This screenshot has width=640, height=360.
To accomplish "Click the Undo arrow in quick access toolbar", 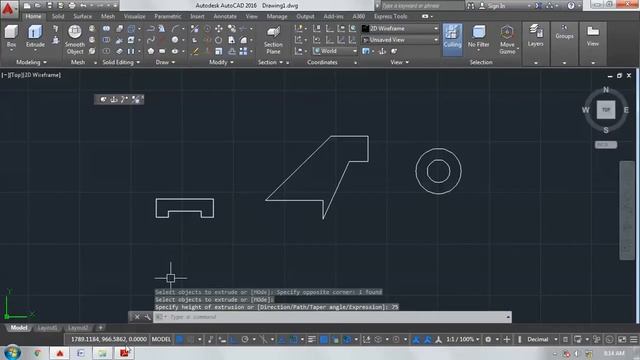I will [83, 6].
